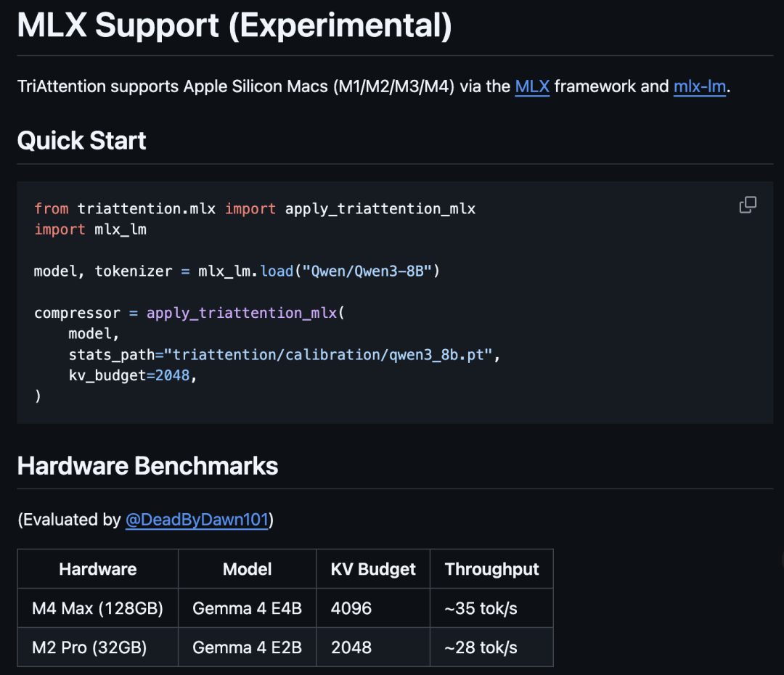Click the "KV Budget" column header
The image size is (784, 675).
(373, 569)
